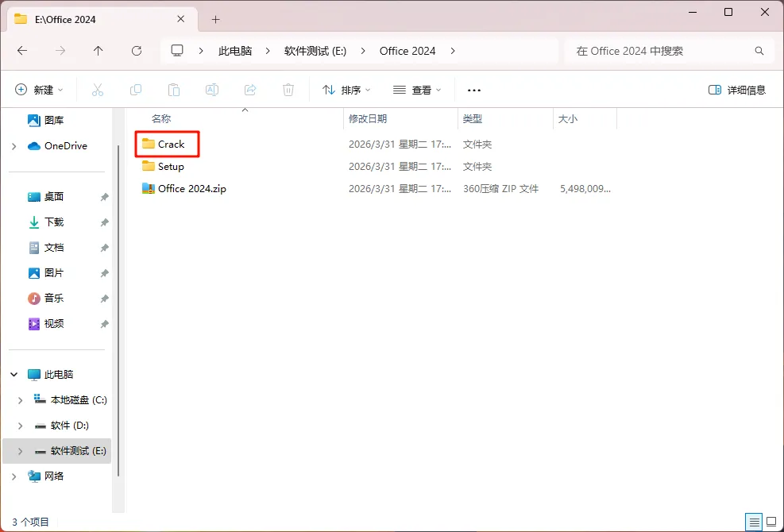This screenshot has height=532, width=784.
Task: Switch to large icons view layout
Action: (771, 522)
